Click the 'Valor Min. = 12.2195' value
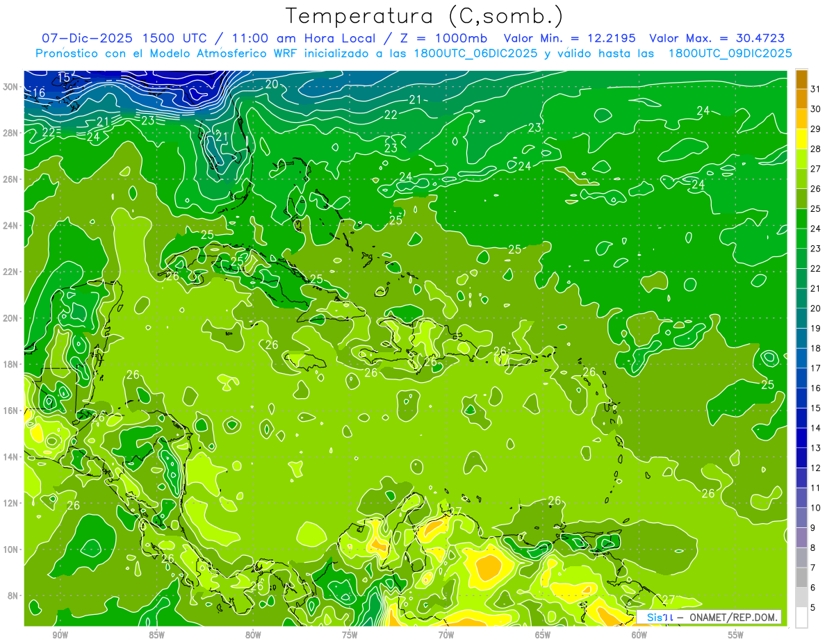This screenshot has height=644, width=834. tap(570, 38)
